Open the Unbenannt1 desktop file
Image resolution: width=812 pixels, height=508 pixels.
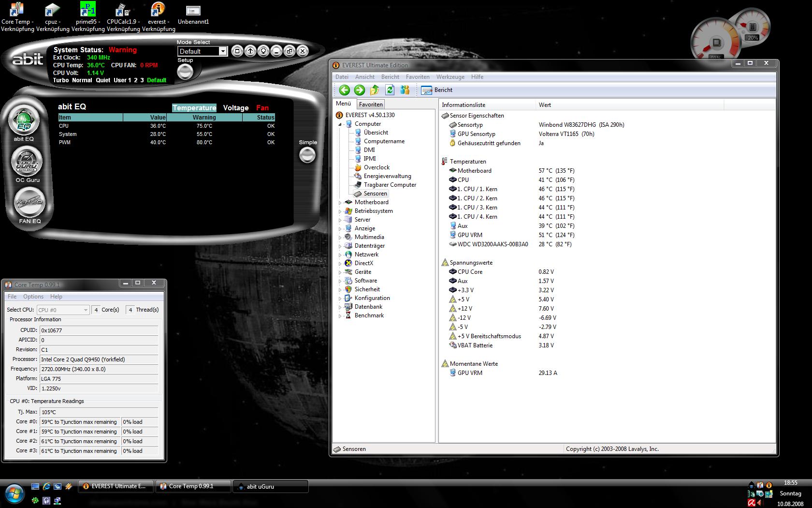tap(193, 14)
